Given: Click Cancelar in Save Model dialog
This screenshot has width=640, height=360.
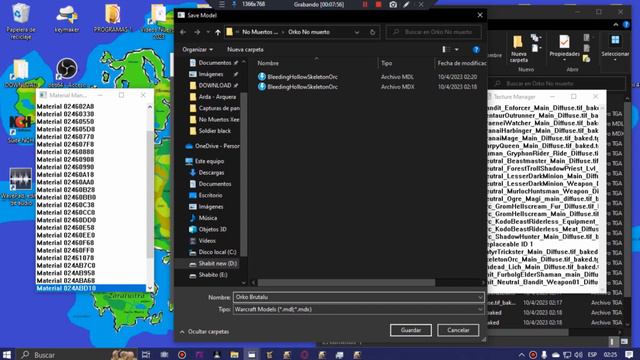Looking at the screenshot, I should tap(458, 330).
